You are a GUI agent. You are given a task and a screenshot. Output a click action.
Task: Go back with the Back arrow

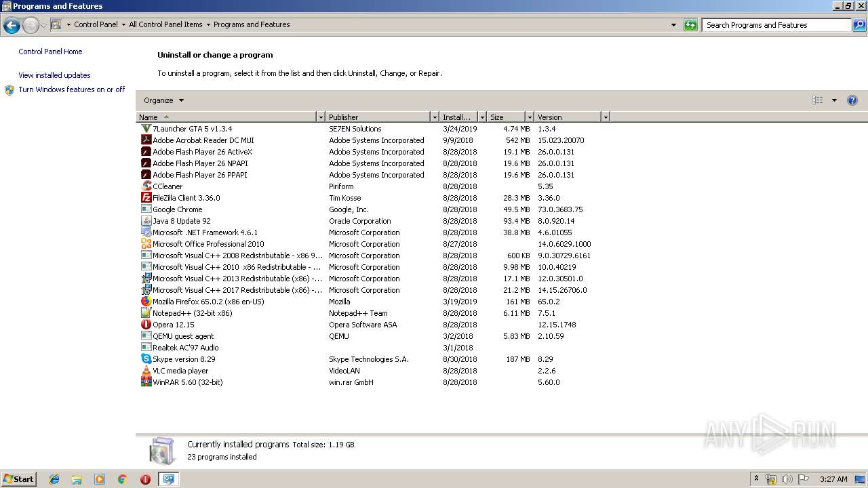(12, 26)
